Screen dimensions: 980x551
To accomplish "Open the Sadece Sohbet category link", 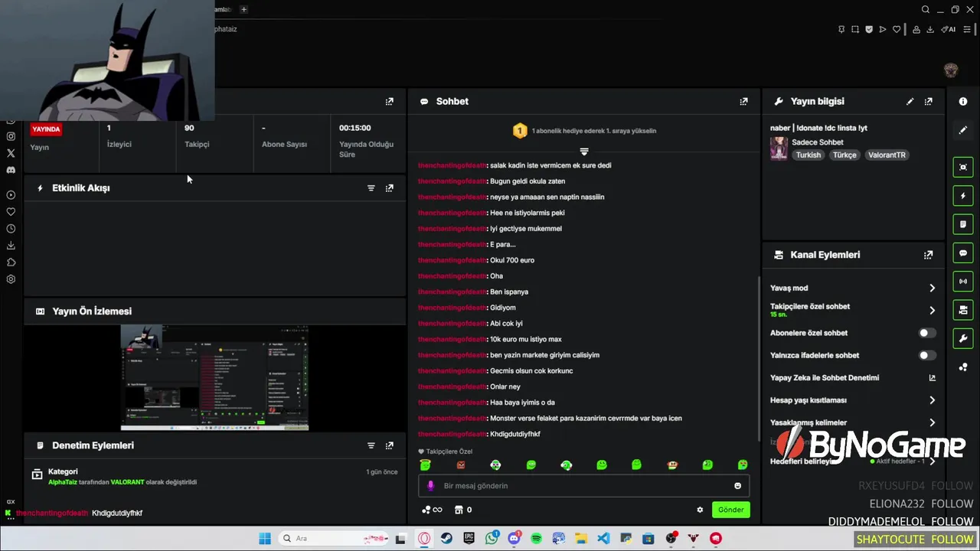I will (x=818, y=142).
